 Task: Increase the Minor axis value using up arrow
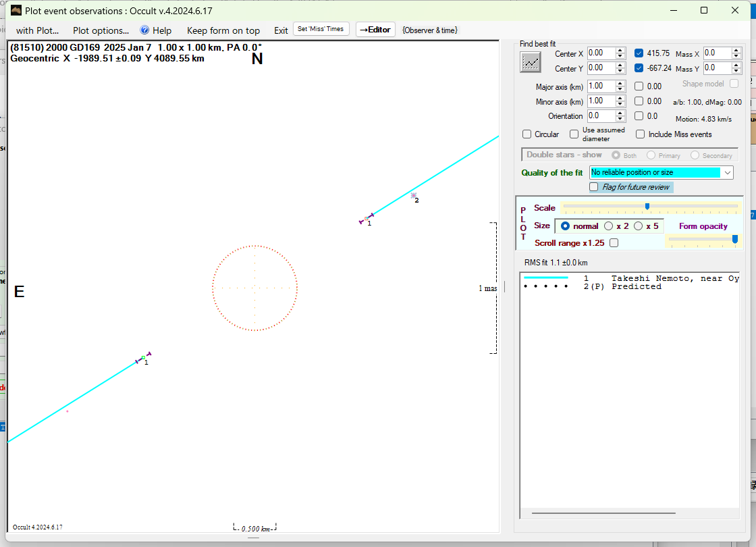tap(620, 99)
